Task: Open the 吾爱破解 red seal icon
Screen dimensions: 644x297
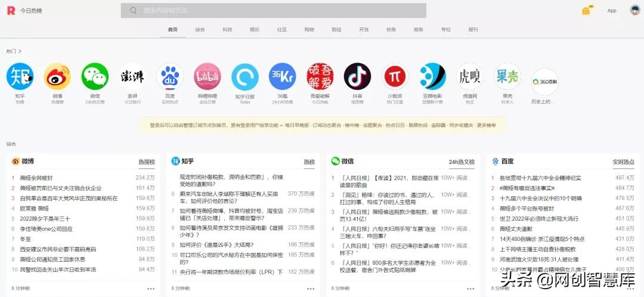Action: [320, 76]
